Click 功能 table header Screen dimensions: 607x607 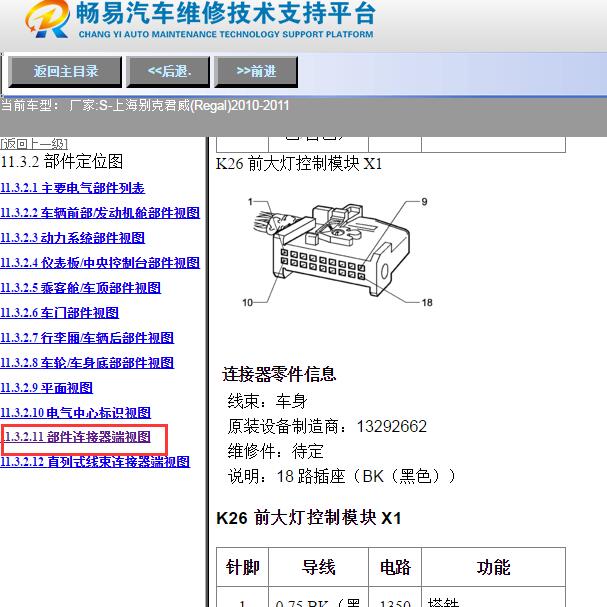tap(493, 567)
